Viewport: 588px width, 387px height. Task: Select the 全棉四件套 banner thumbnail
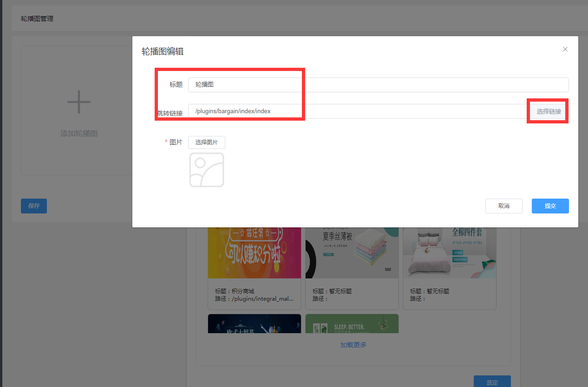450,253
